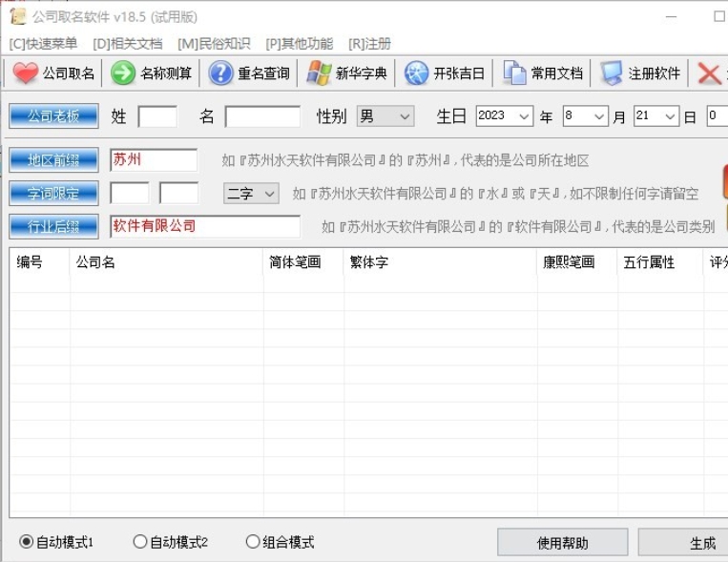Select the 自动模式2 radio button
Screen dimensions: 728x562
click(140, 542)
